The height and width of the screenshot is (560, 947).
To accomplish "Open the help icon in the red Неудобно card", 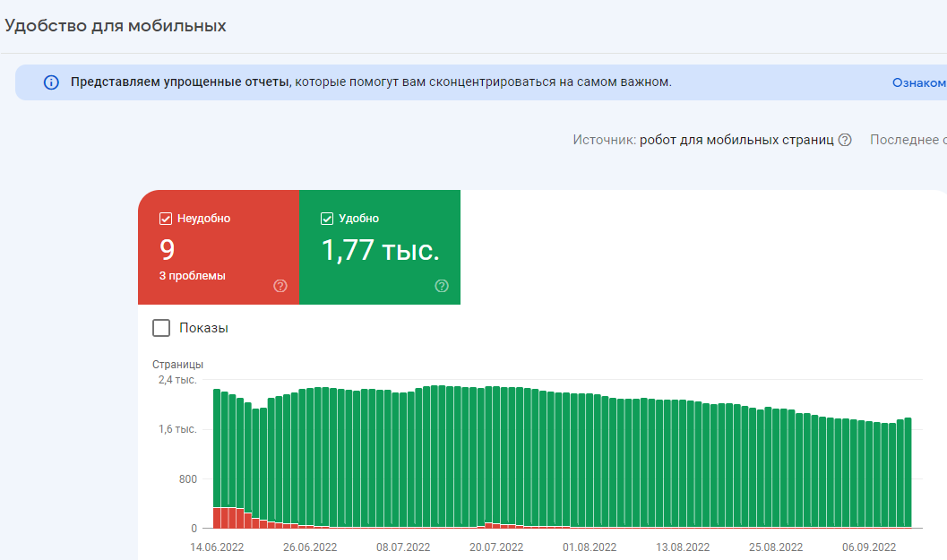I will (280, 286).
